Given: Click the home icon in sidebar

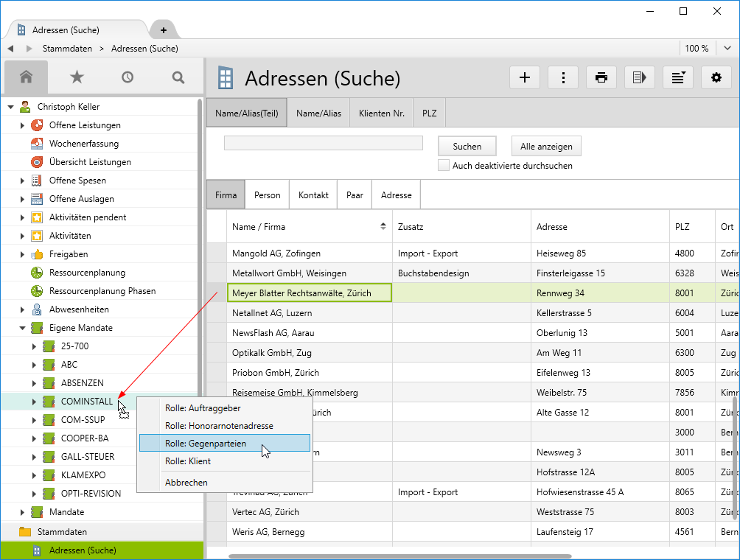Looking at the screenshot, I should pos(27,77).
